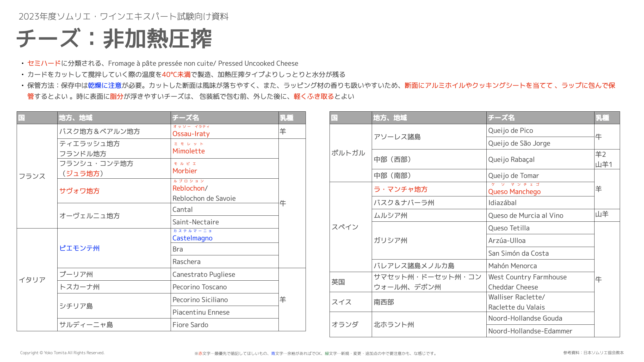Click Queijo de São Jorge cell

(x=540, y=143)
